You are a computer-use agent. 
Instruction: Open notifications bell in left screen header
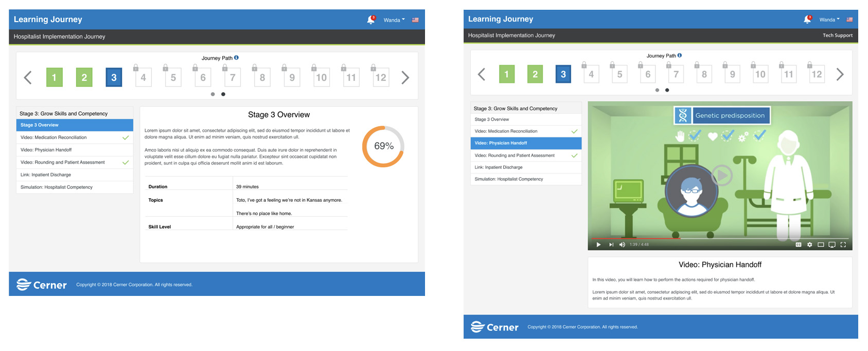click(370, 20)
